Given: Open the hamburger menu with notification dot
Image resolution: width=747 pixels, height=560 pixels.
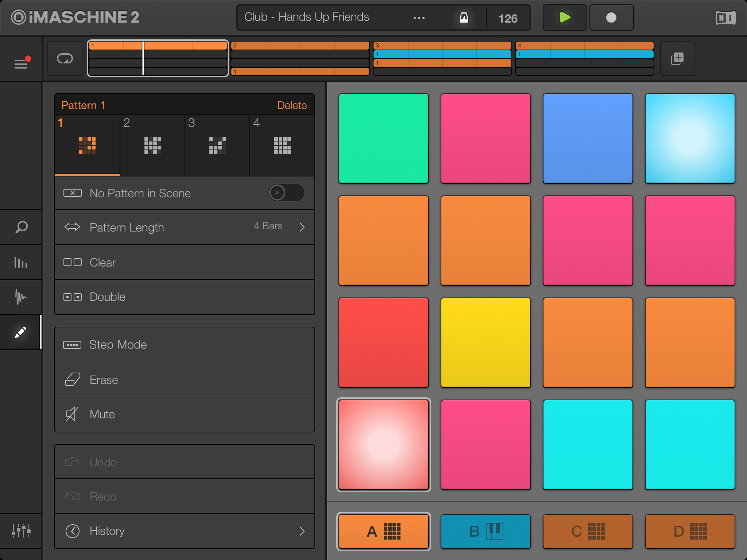Looking at the screenshot, I should [21, 64].
